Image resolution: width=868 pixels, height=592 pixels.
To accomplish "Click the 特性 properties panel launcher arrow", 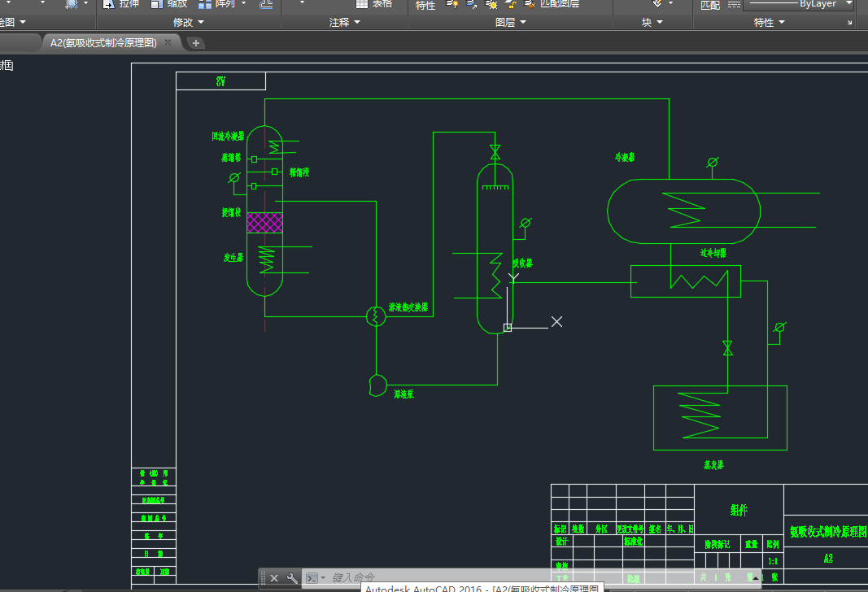I will click(x=849, y=23).
